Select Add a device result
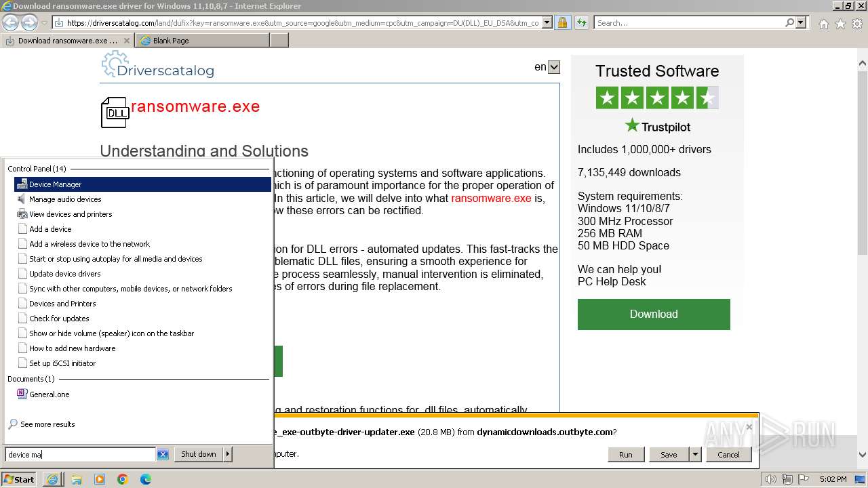868x488 pixels. pos(142,229)
